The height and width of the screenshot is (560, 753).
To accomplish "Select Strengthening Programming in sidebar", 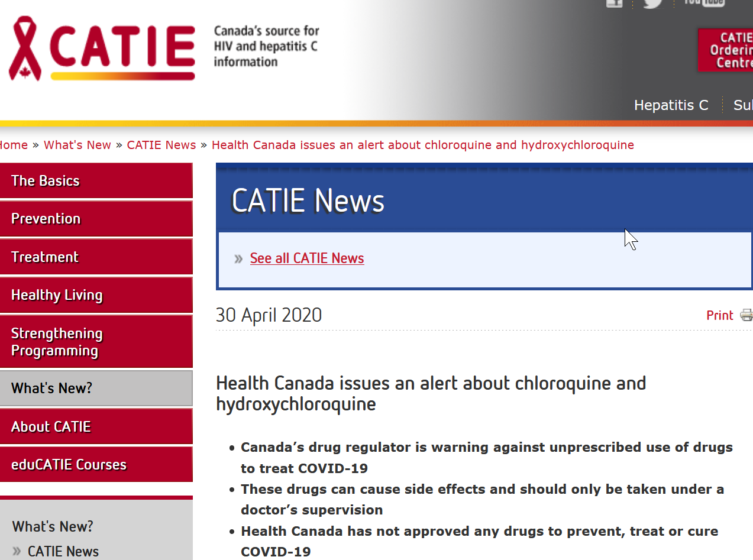I will coord(96,342).
